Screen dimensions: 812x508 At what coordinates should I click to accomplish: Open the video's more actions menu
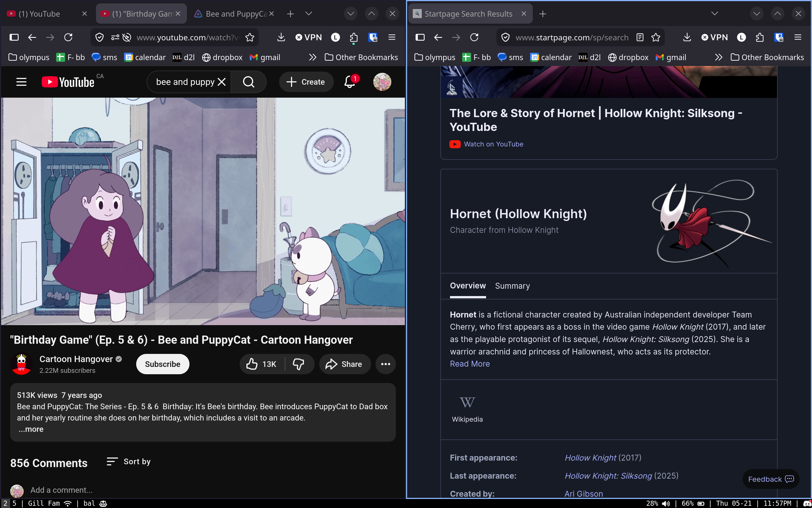click(385, 364)
